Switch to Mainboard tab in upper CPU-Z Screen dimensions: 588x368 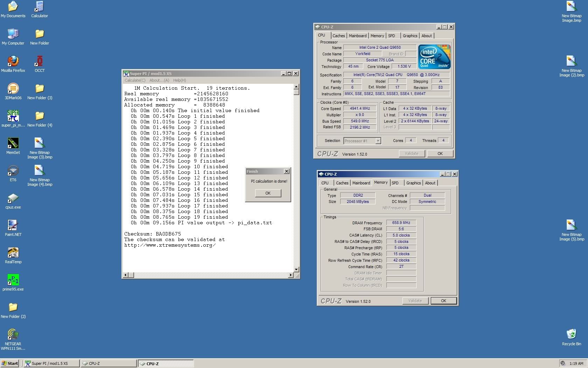[358, 36]
